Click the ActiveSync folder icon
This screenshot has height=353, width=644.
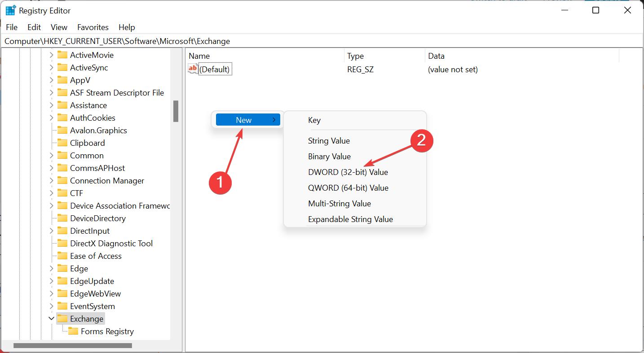pyautogui.click(x=62, y=68)
